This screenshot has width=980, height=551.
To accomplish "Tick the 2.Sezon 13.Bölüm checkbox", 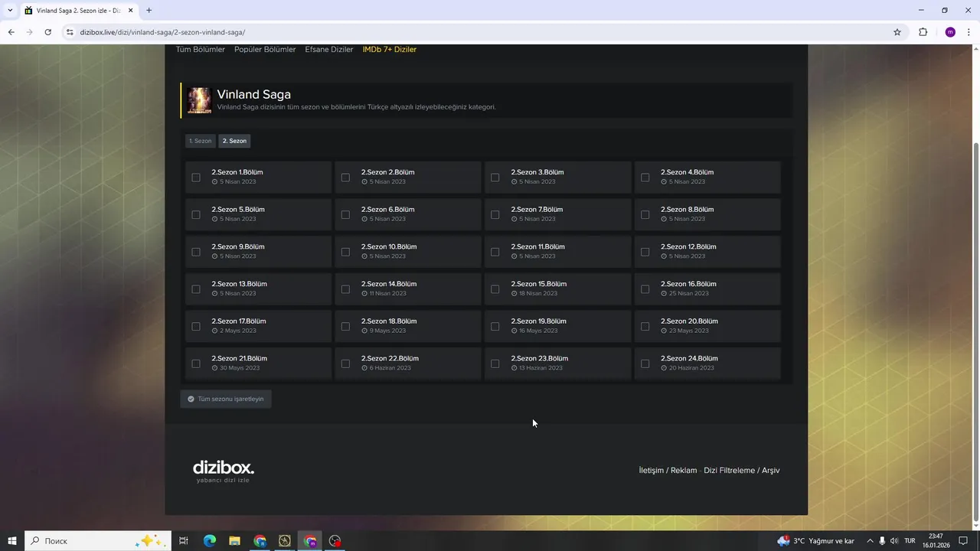I will (196, 289).
